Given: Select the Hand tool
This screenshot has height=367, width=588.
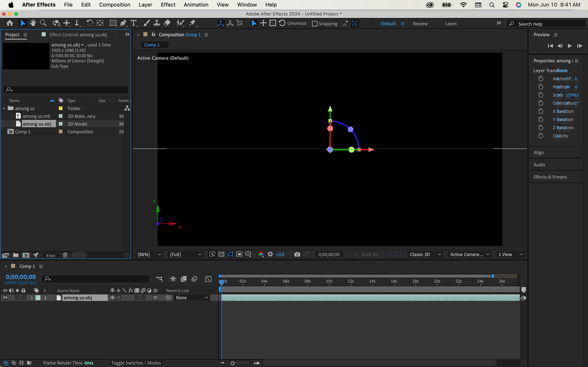Looking at the screenshot, I should [x=33, y=23].
